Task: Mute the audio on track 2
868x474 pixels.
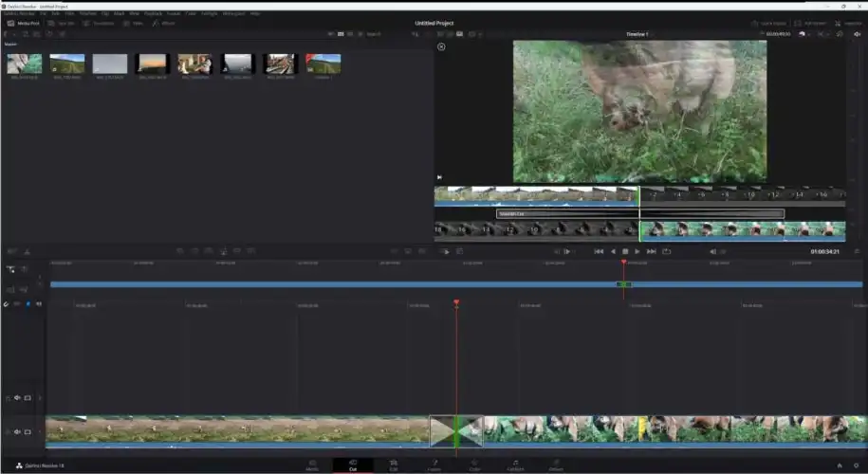Action: pyautogui.click(x=17, y=398)
